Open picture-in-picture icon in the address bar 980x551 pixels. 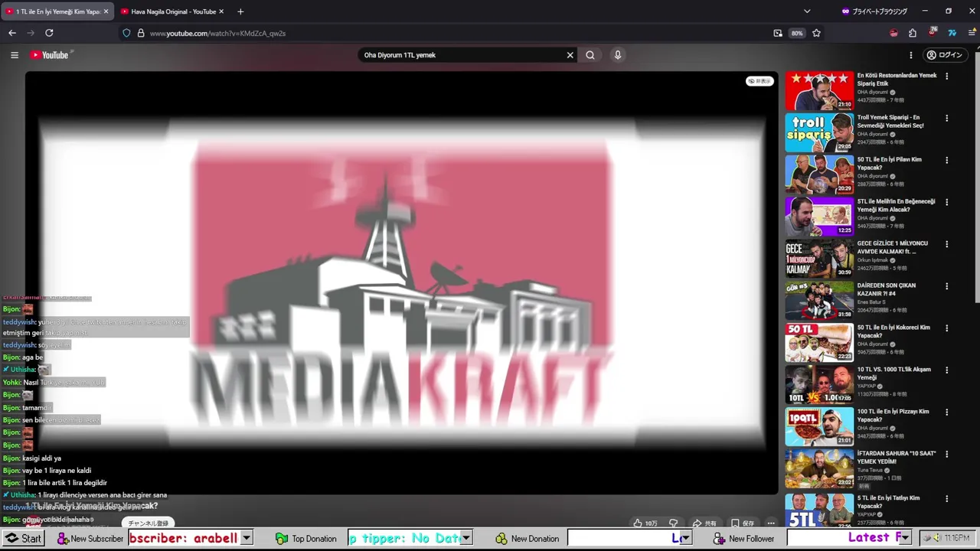[x=778, y=33]
